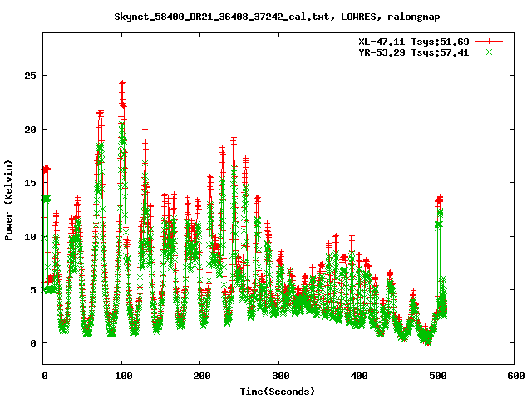Click the y-axis tick label 20

click(x=30, y=130)
